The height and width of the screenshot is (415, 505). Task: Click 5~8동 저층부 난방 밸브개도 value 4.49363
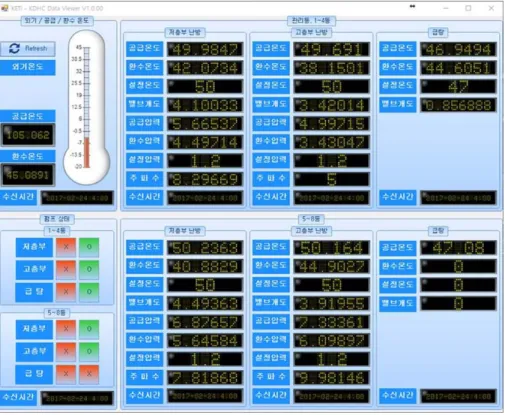pyautogui.click(x=205, y=303)
